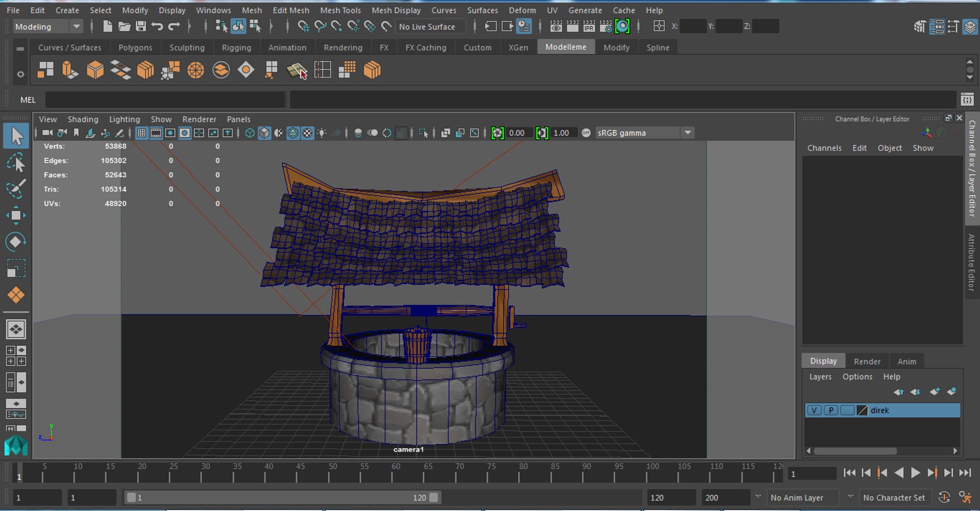Toggle the viewport grid button
This screenshot has width=980, height=511.
(141, 133)
